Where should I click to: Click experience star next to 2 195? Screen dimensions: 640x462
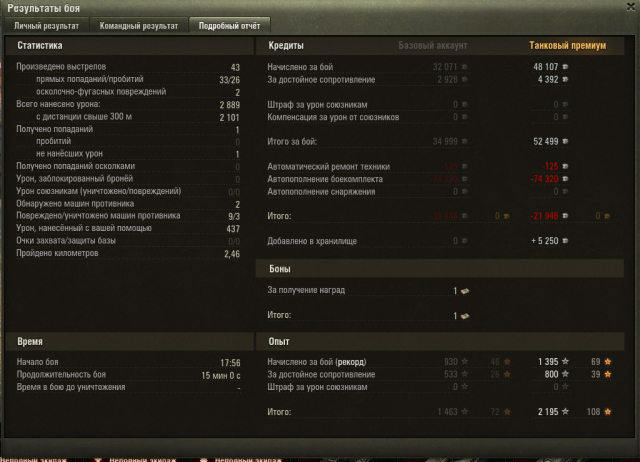coord(565,411)
